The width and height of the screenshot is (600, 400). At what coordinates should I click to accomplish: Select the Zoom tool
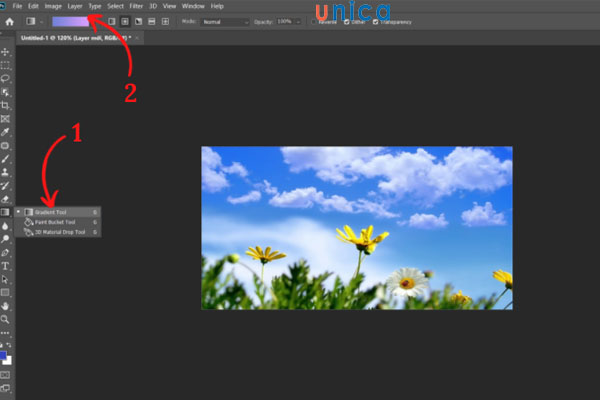(5, 319)
